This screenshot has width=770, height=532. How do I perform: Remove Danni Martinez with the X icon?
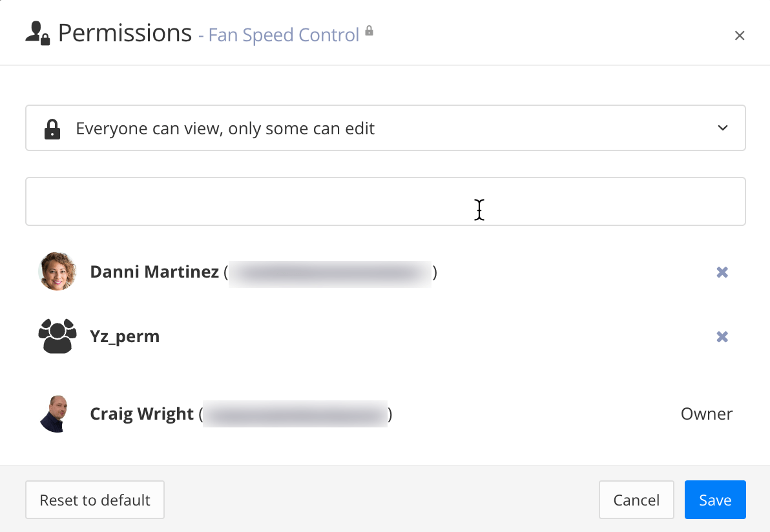pyautogui.click(x=722, y=272)
